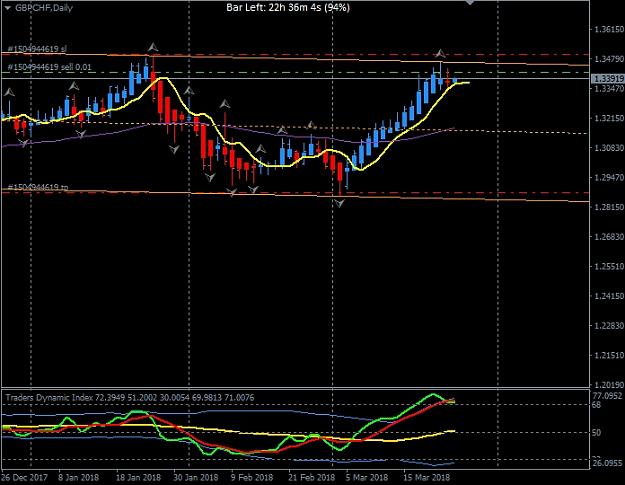Viewport: 625px width, 485px height.
Task: Click the 1.21510 price scale label
Action: 608,355
